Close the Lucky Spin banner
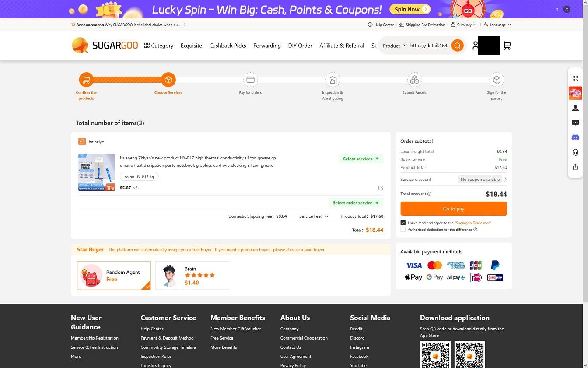 click(x=567, y=9)
